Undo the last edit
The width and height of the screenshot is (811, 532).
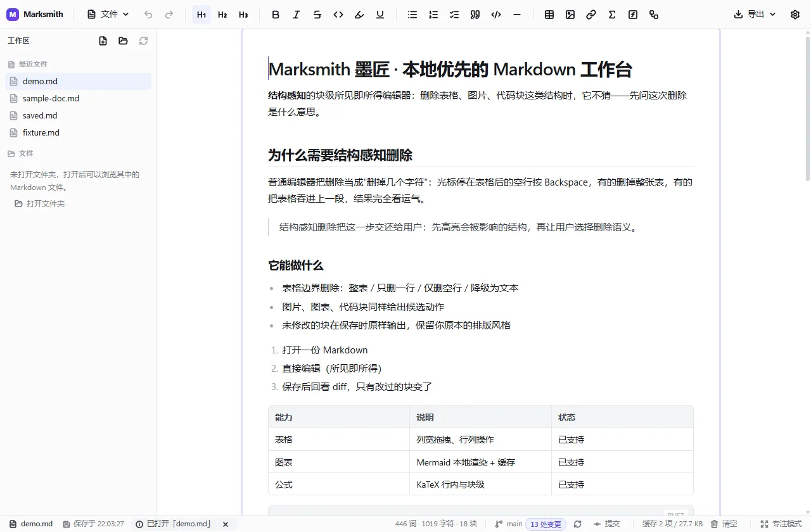click(148, 15)
